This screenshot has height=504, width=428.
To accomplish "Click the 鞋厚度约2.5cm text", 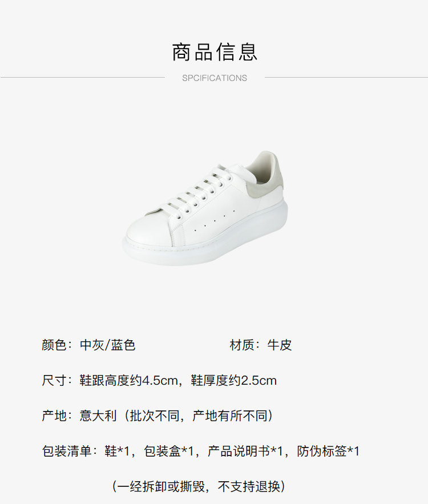I will pos(233,381).
